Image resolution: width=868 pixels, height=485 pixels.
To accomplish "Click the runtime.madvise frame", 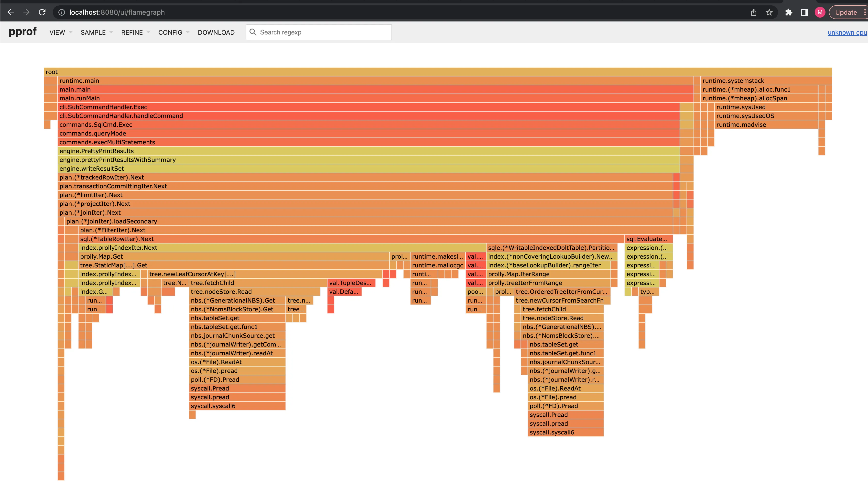I will click(766, 125).
